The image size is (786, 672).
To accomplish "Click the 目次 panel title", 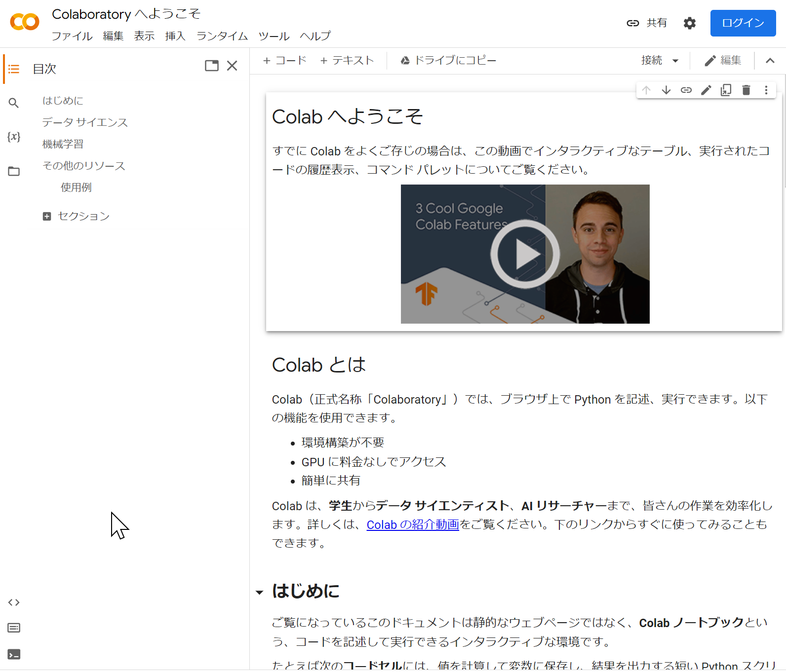I will [44, 69].
